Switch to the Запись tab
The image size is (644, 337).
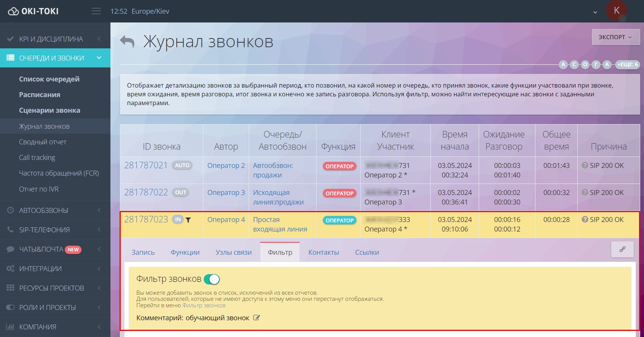(143, 252)
